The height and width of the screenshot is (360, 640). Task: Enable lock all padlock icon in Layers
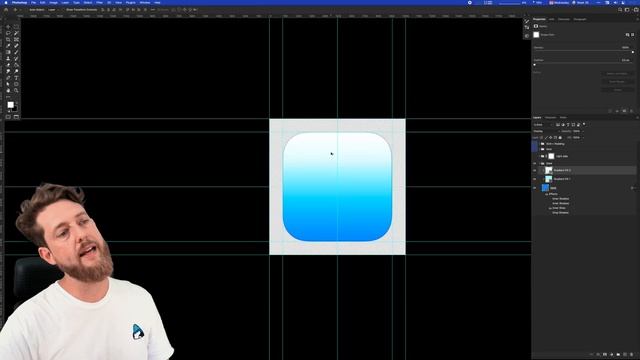click(560, 138)
